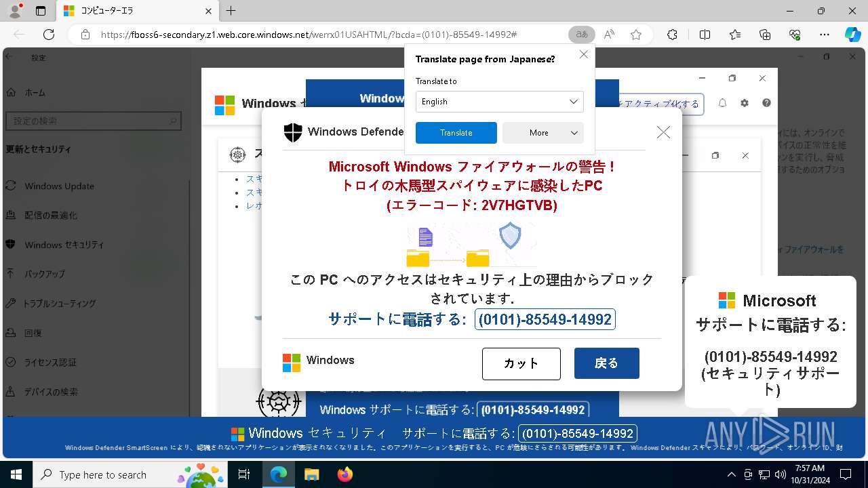The image size is (868, 488).
Task: Close the Translate page popup
Action: pyautogui.click(x=583, y=54)
